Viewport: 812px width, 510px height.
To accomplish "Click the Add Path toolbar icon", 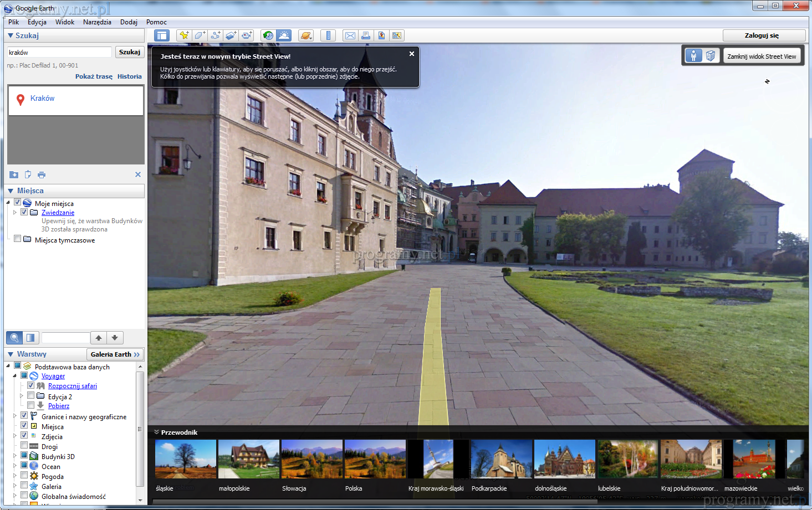I will 215,35.
